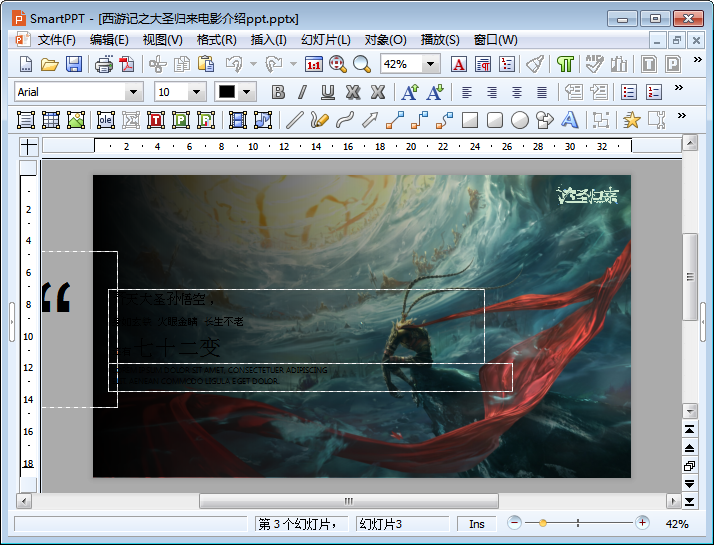Screen dimensions: 714x545
Task: Click the horizontal scrollbar thumb
Action: pyautogui.click(x=349, y=501)
